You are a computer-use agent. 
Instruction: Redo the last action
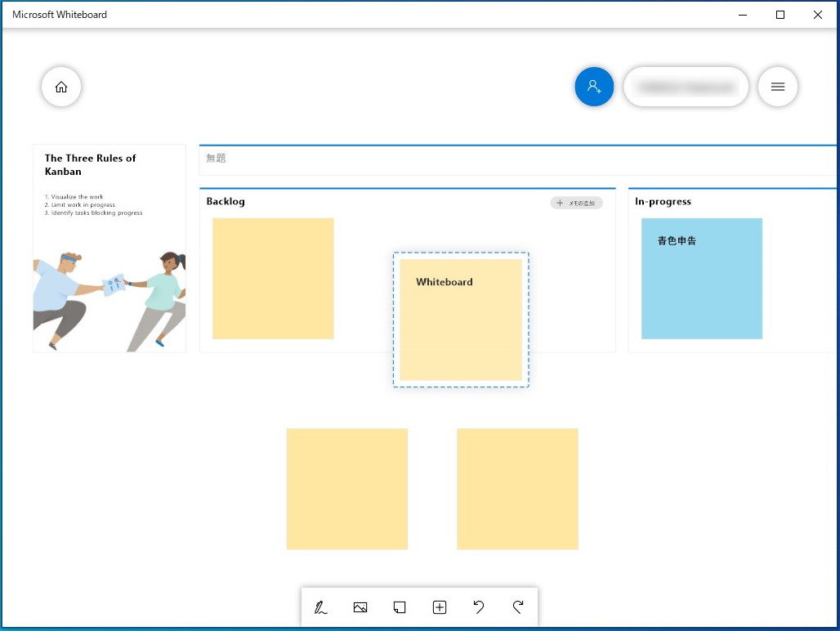pos(518,607)
